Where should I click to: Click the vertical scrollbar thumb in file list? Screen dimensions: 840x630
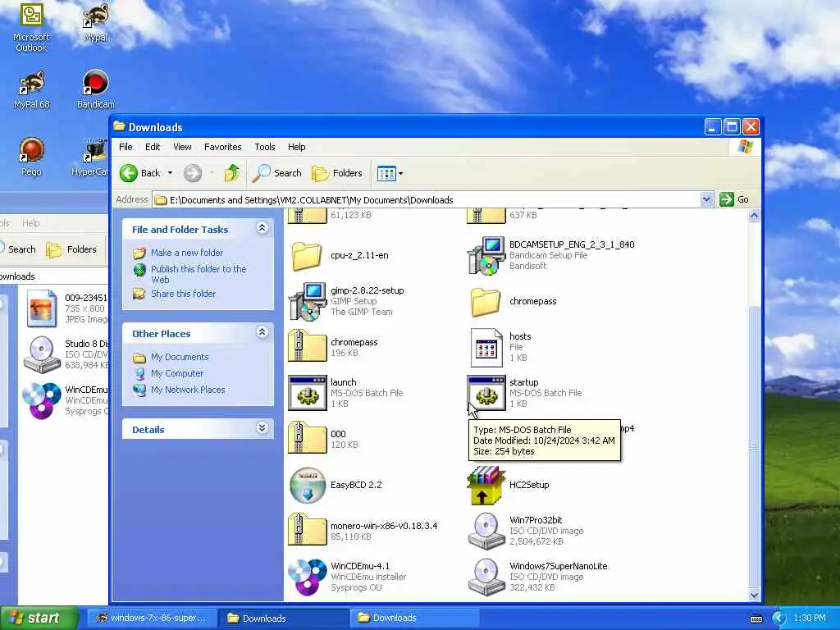tap(754, 445)
